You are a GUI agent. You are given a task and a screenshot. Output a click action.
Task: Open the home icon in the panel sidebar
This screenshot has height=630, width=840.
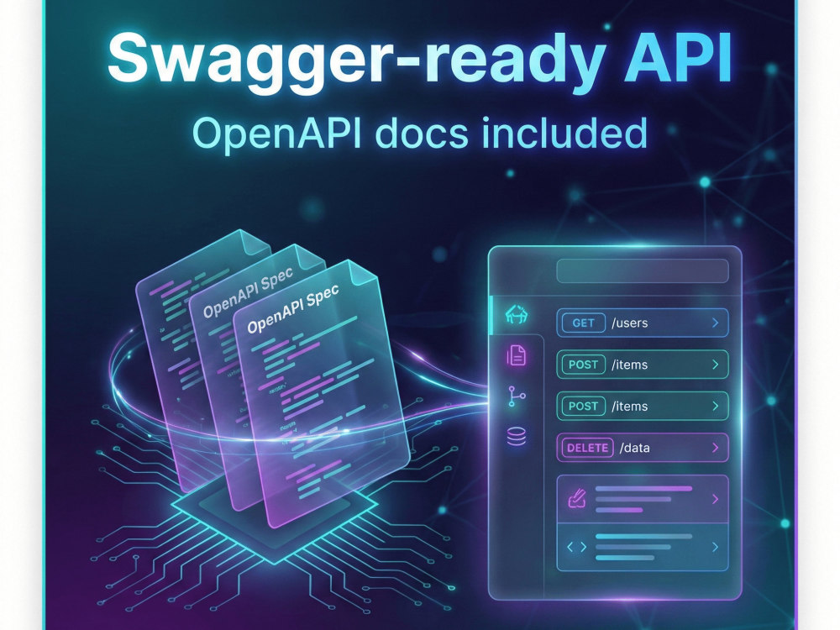(517, 314)
